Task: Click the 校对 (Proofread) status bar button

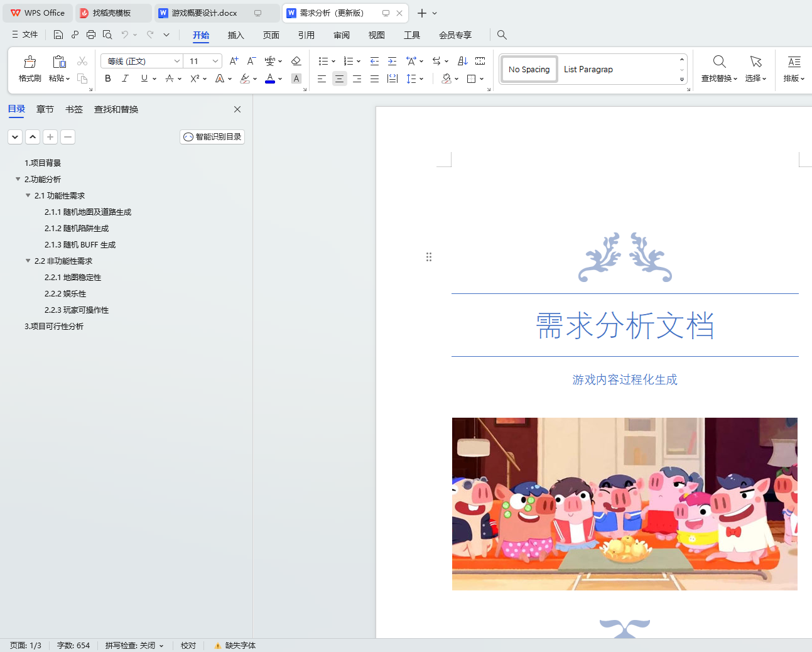Action: pos(188,646)
